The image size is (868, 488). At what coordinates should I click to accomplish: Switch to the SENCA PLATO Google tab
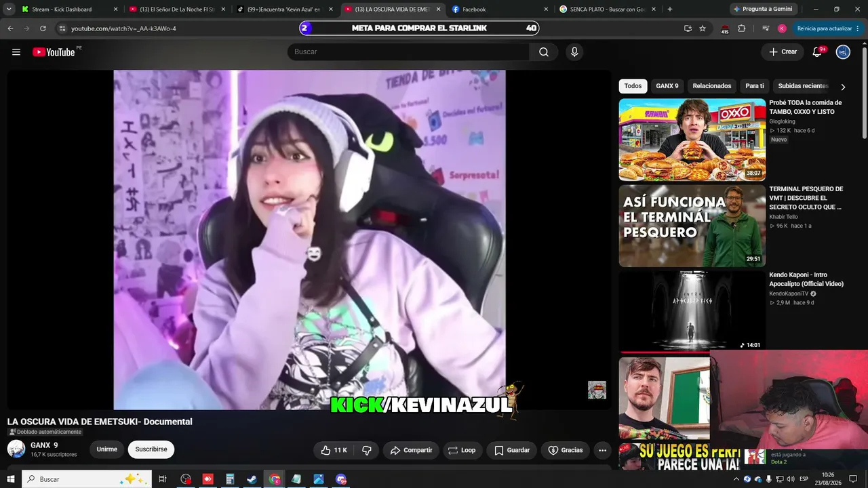[x=606, y=9]
